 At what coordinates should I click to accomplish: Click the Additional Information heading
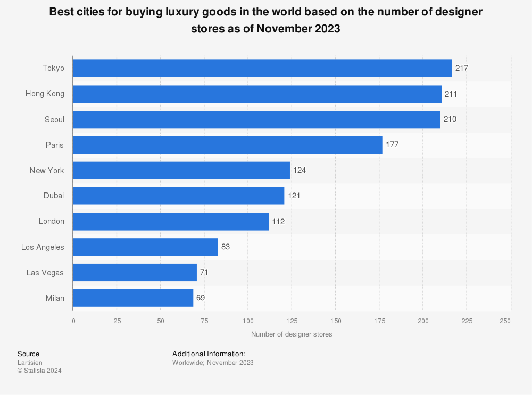209,354
